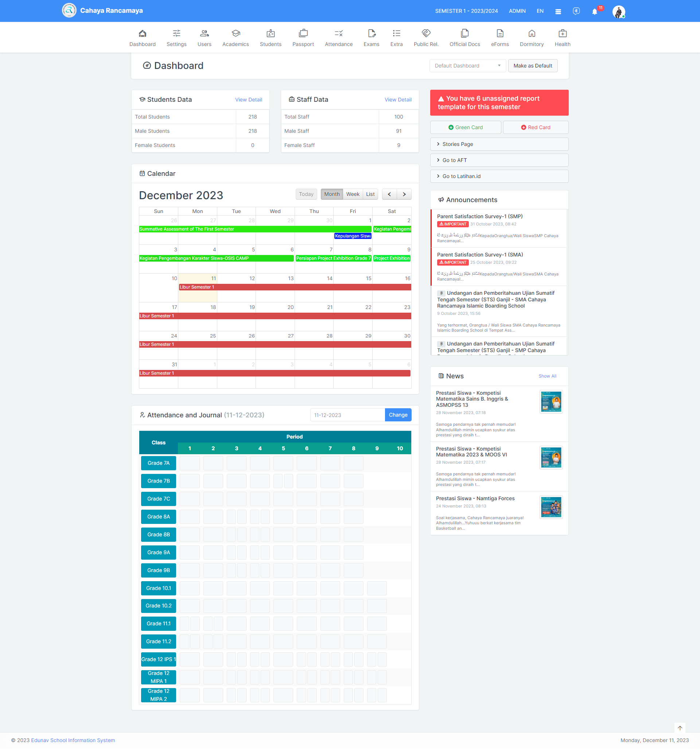700x749 pixels.
Task: Open the Attendance menu
Action: coord(338,38)
